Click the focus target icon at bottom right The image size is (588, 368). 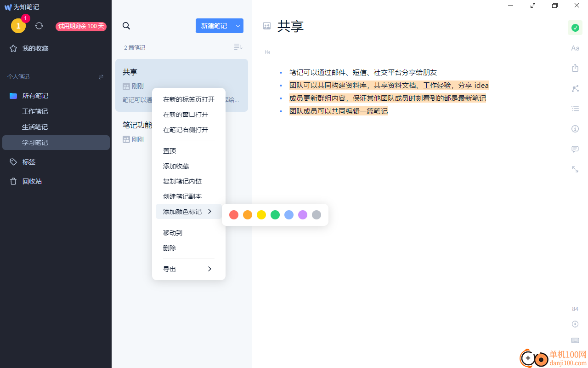(575, 324)
